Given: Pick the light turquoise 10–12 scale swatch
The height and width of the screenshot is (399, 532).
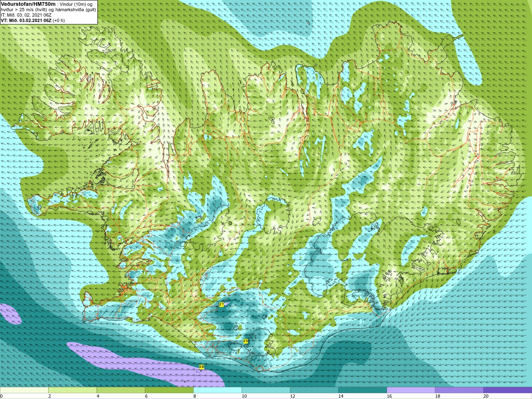Looking at the screenshot, I should (266, 390).
